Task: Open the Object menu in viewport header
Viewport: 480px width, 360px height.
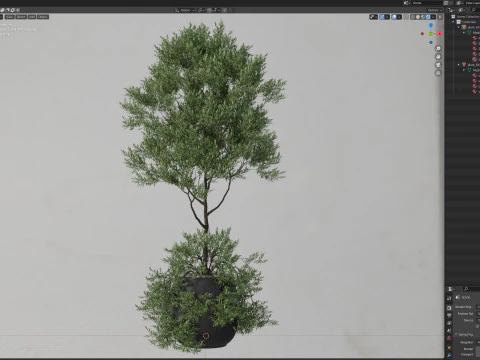Action: pyautogui.click(x=43, y=17)
